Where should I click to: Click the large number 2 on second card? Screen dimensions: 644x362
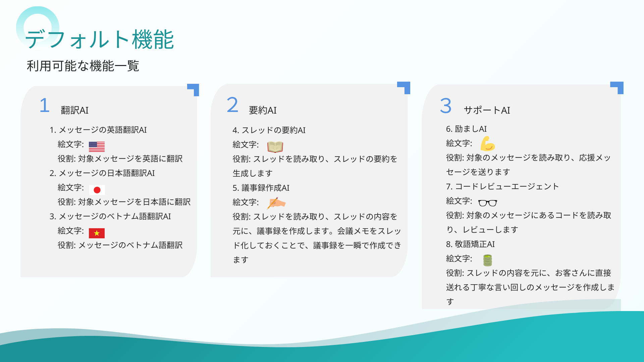(232, 105)
